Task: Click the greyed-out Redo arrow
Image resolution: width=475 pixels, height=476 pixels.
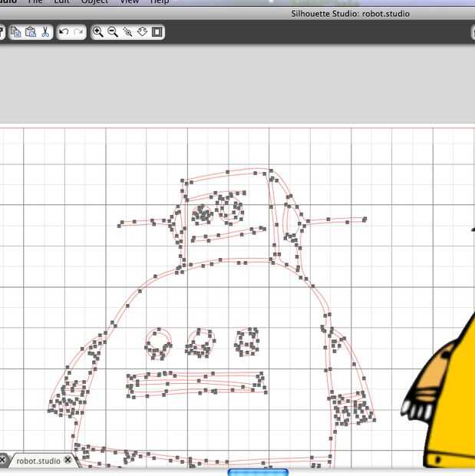Action: click(78, 31)
